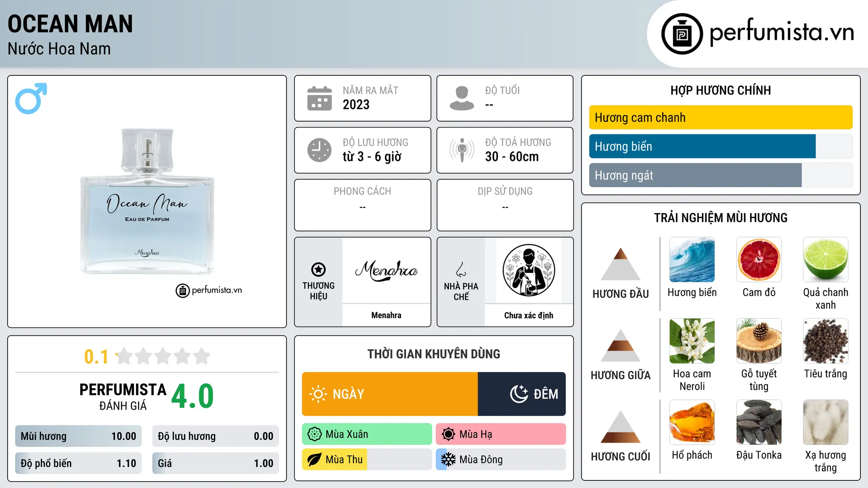Click the flower icon for Mùa Xuân
This screenshot has height=488, width=868.
pyautogui.click(x=314, y=434)
